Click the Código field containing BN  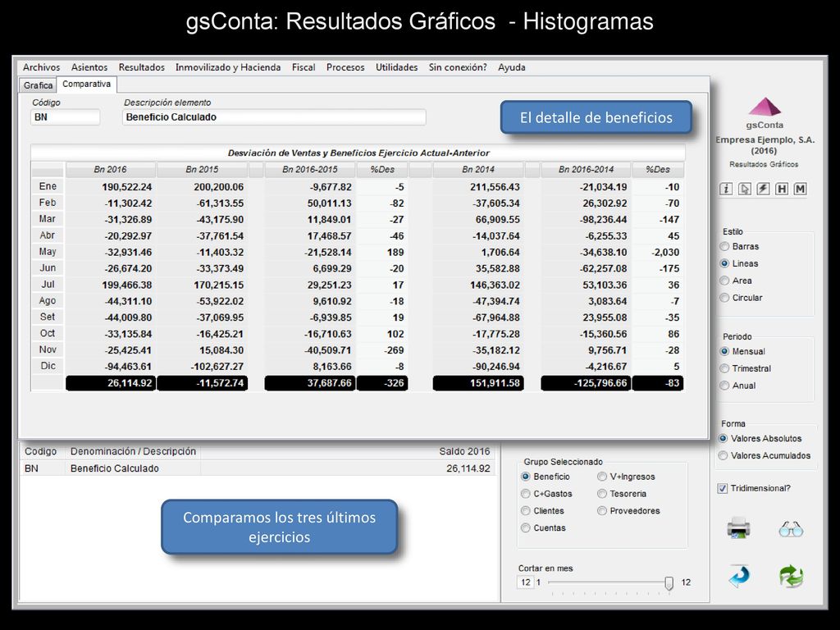66,117
